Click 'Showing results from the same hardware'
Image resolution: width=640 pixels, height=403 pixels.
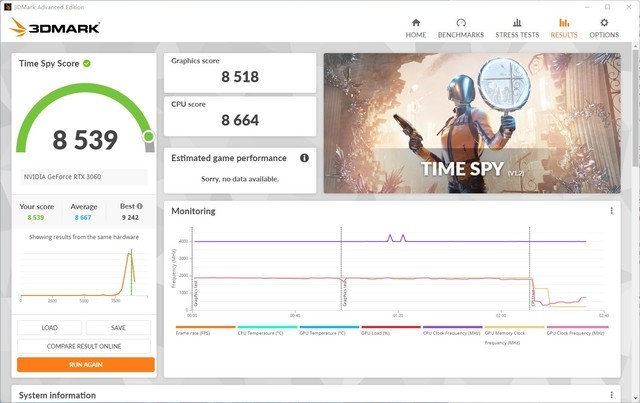pos(84,237)
